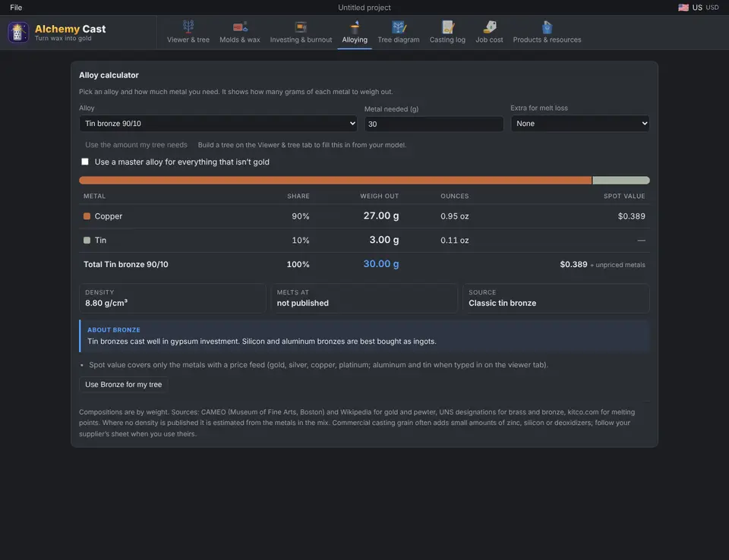Click the 3.00 g tin weight
The height and width of the screenshot is (560, 729).
point(384,240)
